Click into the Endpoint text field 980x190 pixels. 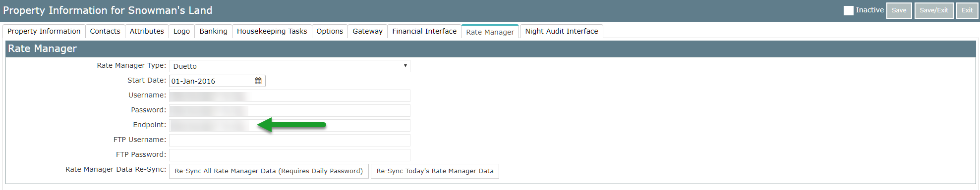pyautogui.click(x=289, y=125)
